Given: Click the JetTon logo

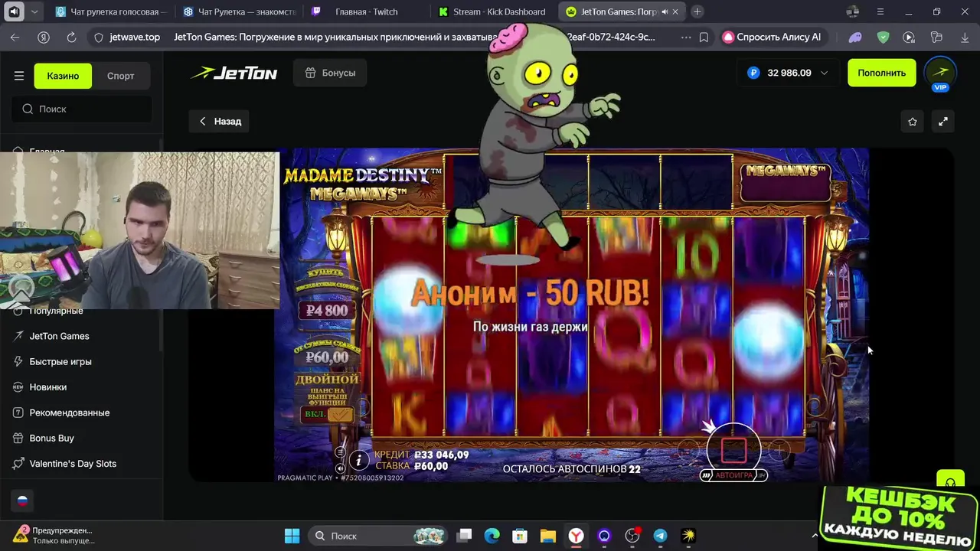Looking at the screenshot, I should pyautogui.click(x=234, y=73).
